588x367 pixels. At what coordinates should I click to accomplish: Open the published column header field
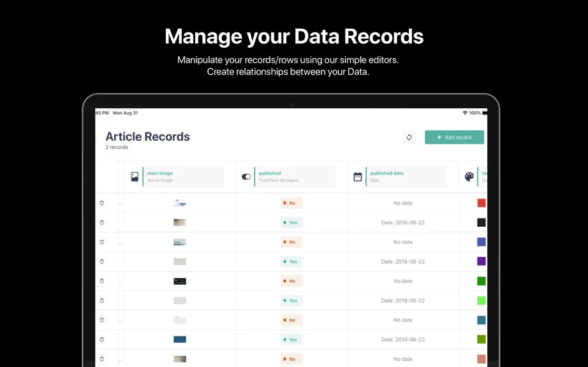(295, 176)
